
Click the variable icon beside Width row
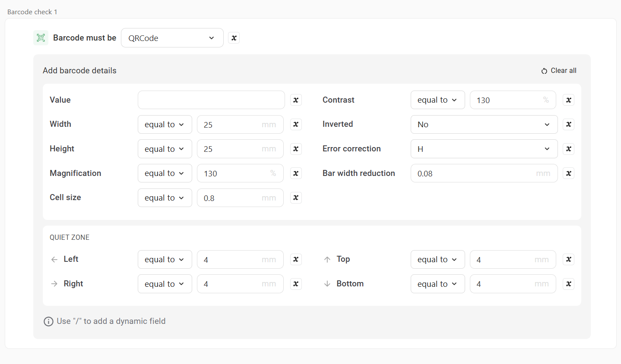(296, 125)
